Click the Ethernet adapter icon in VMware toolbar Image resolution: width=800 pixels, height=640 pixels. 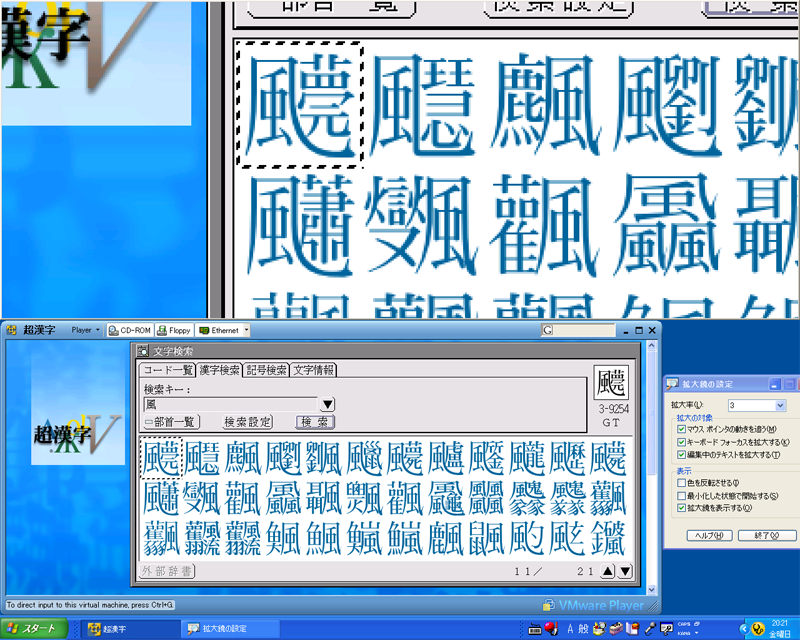click(x=205, y=330)
